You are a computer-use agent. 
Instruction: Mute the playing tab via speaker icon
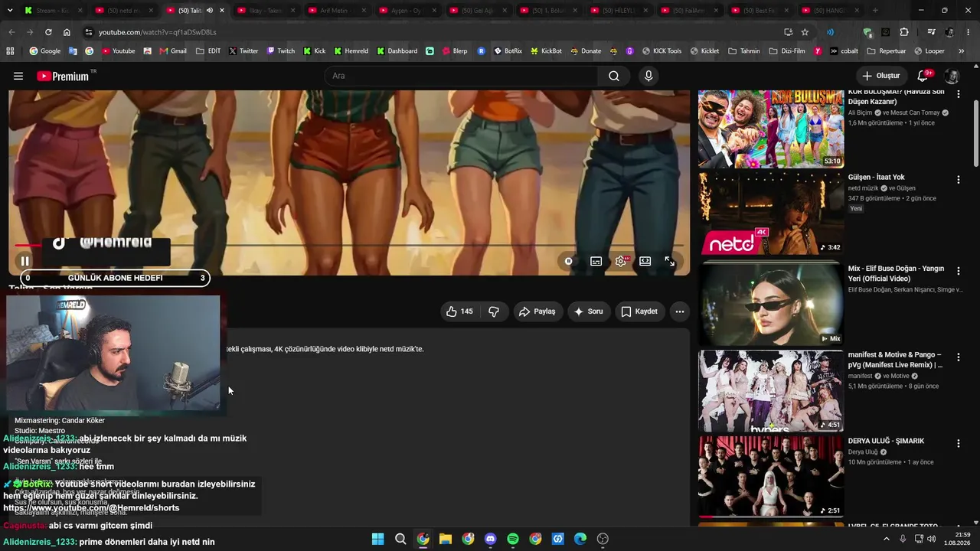[209, 11]
